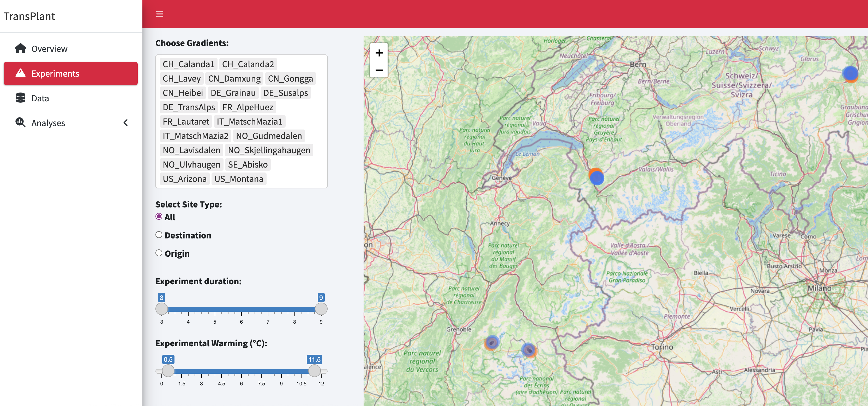Click the Overview home icon
Viewport: 868px width, 406px height.
(x=20, y=48)
